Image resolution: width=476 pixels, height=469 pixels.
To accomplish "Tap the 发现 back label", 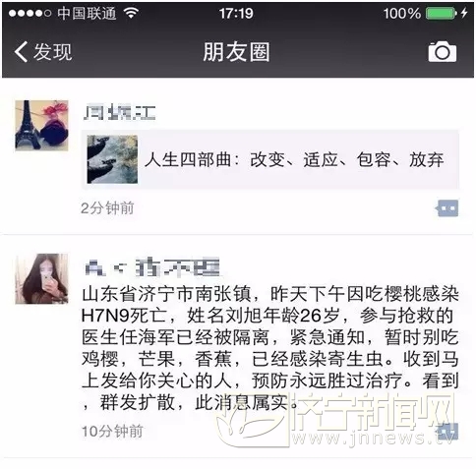I will click(52, 52).
